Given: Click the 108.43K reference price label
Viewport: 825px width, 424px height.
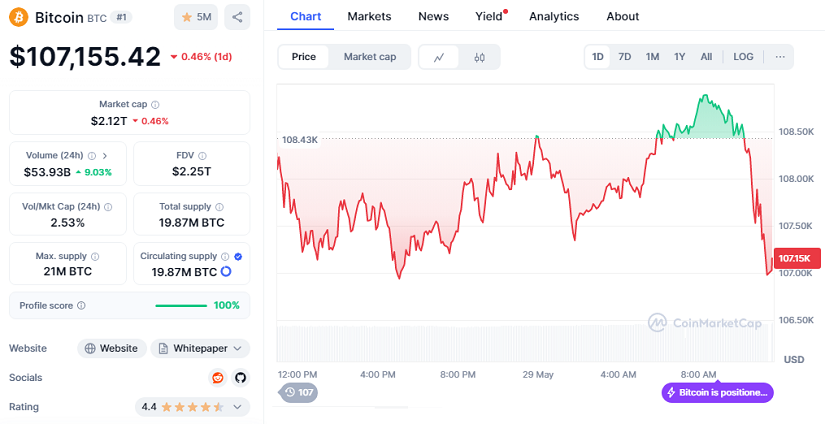Looking at the screenshot, I should point(299,140).
